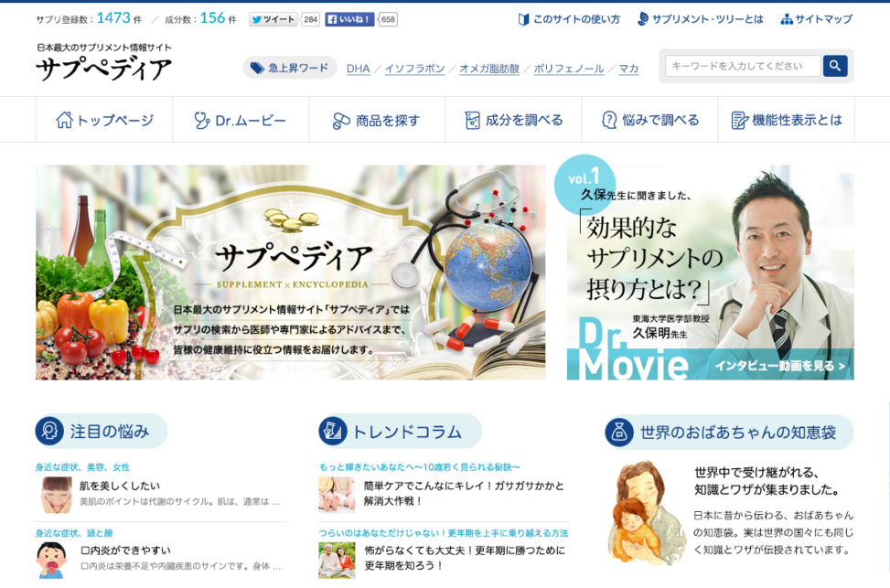Select the ポリフェノール trending keyword

pyautogui.click(x=568, y=69)
